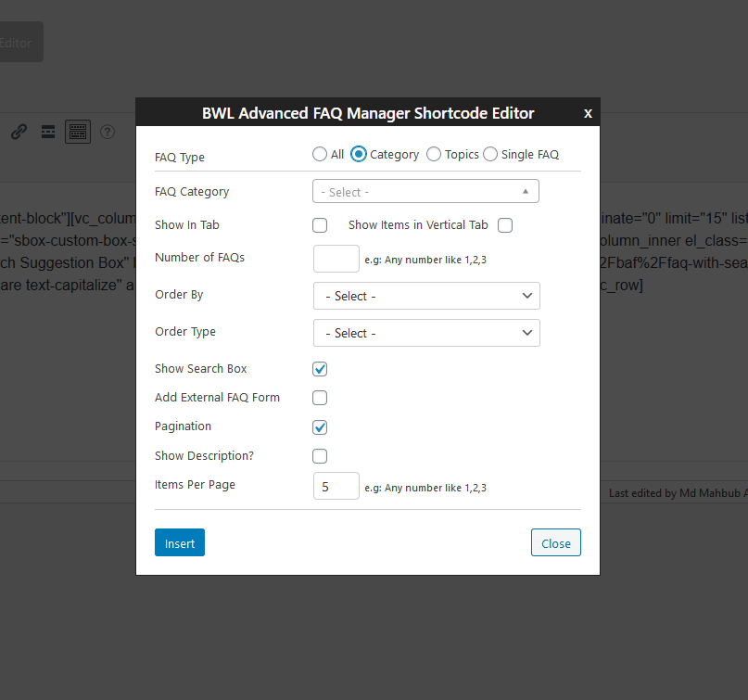Close the shortcode editor with the x
This screenshot has height=700, width=748.
click(x=588, y=113)
